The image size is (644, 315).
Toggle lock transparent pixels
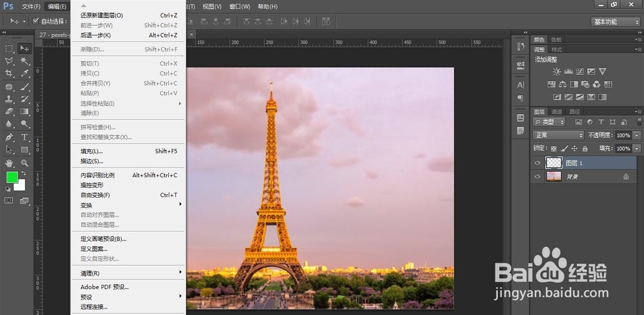[x=554, y=149]
